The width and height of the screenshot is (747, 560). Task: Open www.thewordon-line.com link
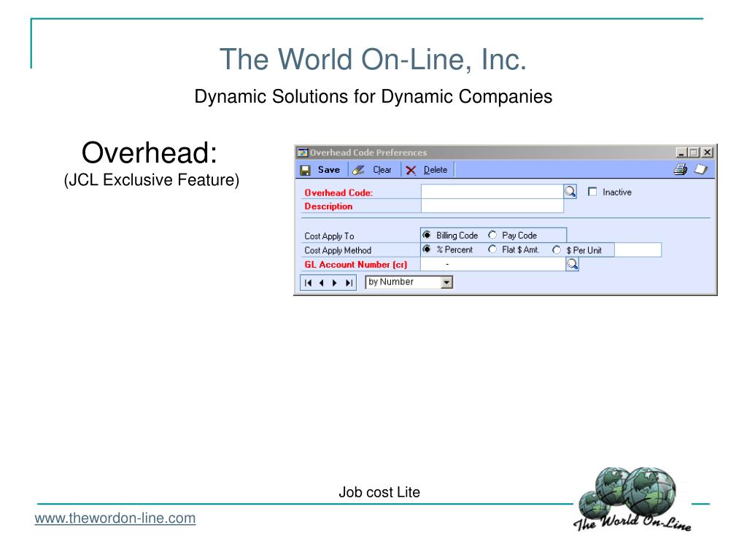click(115, 518)
